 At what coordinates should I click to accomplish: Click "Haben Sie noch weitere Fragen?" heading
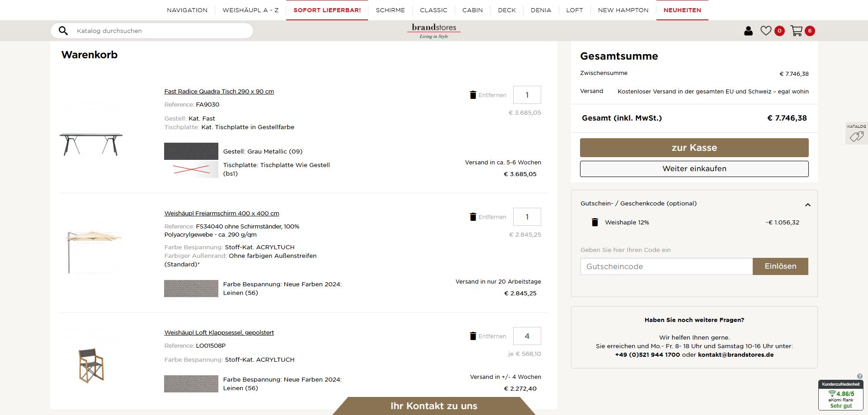tap(694, 320)
